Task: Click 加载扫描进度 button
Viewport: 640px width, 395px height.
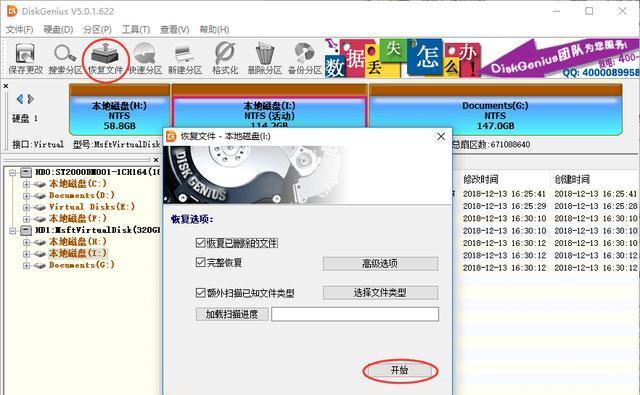Action: pyautogui.click(x=232, y=314)
